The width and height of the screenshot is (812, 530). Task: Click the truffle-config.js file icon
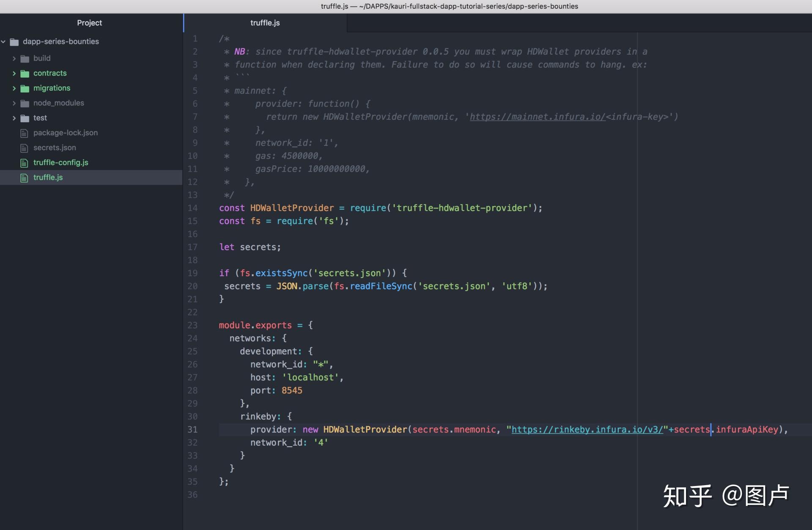(x=24, y=163)
